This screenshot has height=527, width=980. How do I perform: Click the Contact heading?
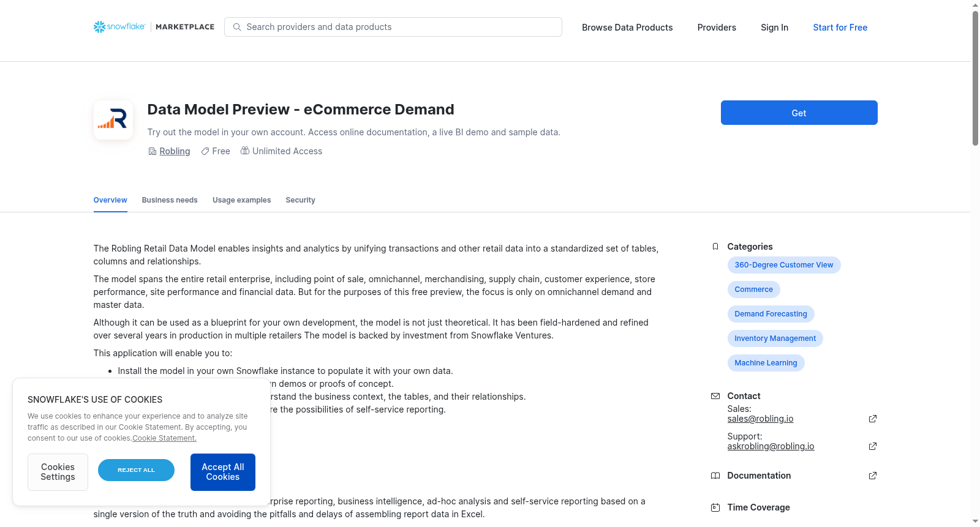[x=744, y=396]
